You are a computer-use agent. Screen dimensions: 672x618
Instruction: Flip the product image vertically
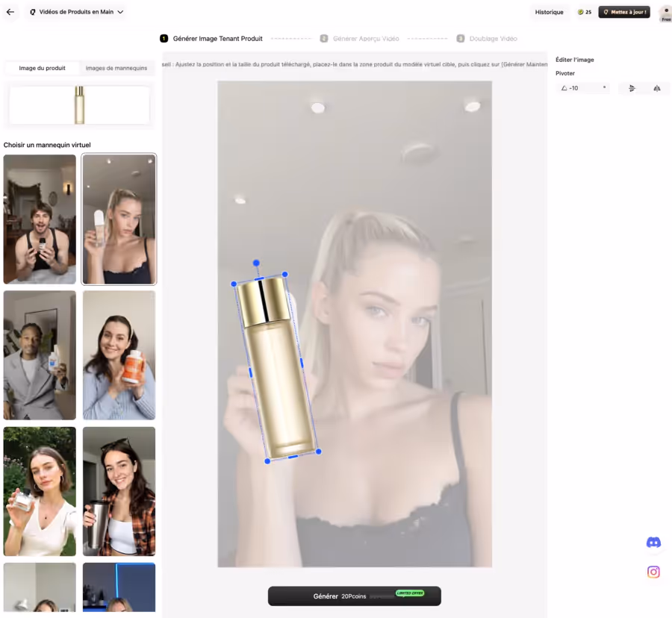click(x=632, y=88)
